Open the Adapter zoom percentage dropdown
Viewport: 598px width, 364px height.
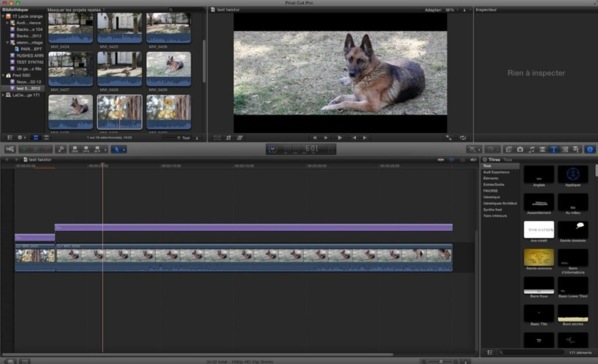(441, 10)
